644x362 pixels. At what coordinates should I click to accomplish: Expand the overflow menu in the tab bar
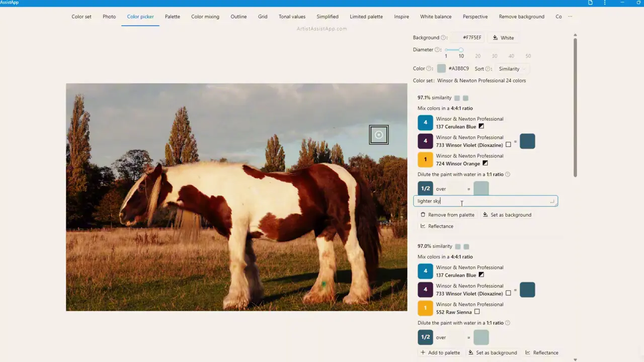[x=570, y=17]
